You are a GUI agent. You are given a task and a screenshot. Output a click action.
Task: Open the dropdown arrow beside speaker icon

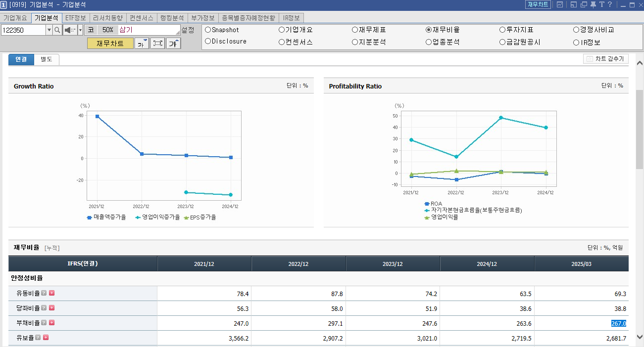(80, 30)
